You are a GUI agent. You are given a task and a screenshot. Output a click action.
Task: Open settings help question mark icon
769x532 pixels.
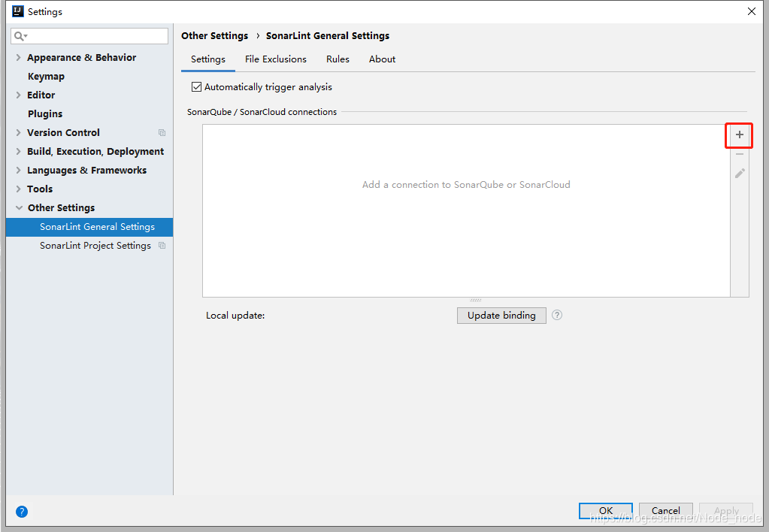pos(22,512)
